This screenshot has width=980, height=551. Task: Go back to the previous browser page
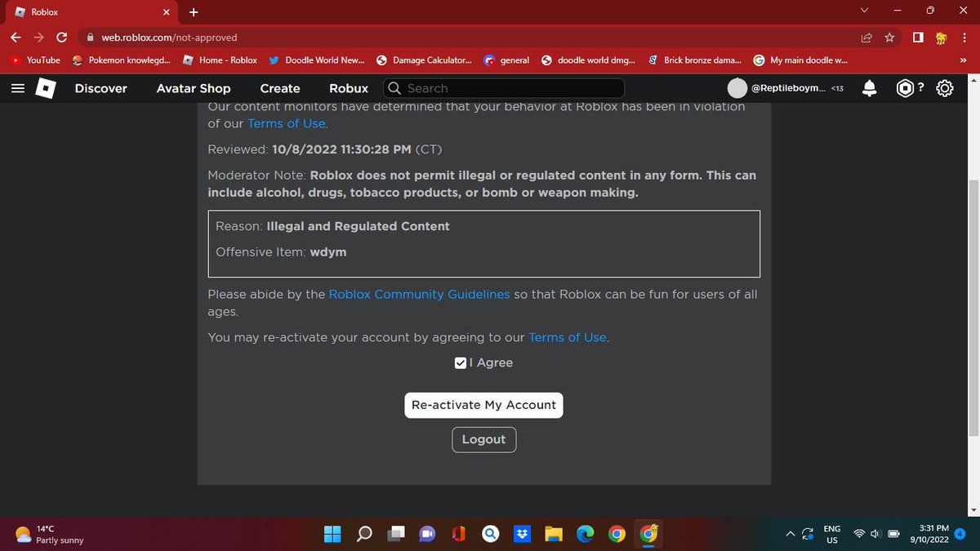click(x=16, y=38)
